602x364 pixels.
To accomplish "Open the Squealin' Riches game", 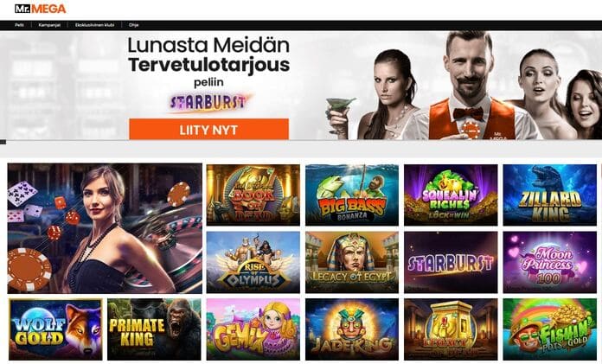I will 451,195.
